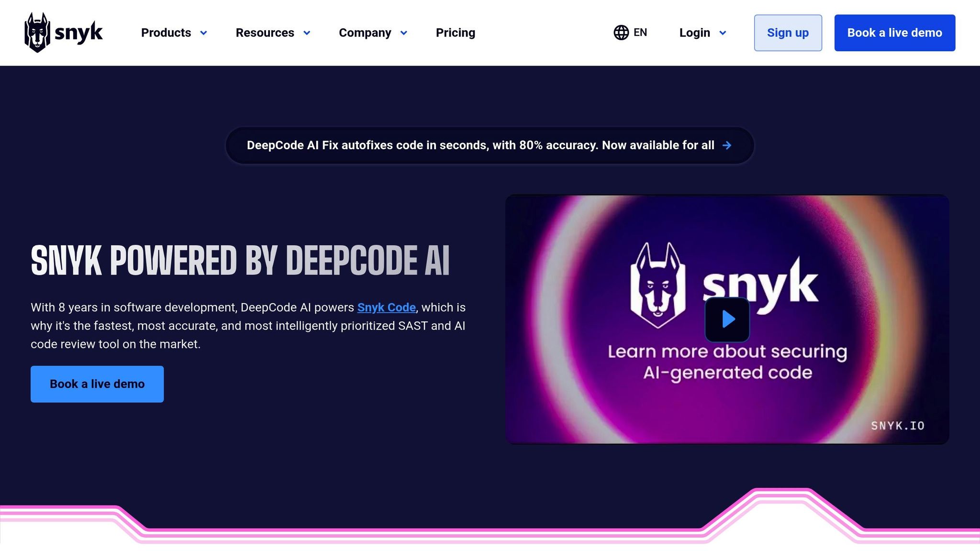Click the white dog logo in video

(x=657, y=286)
